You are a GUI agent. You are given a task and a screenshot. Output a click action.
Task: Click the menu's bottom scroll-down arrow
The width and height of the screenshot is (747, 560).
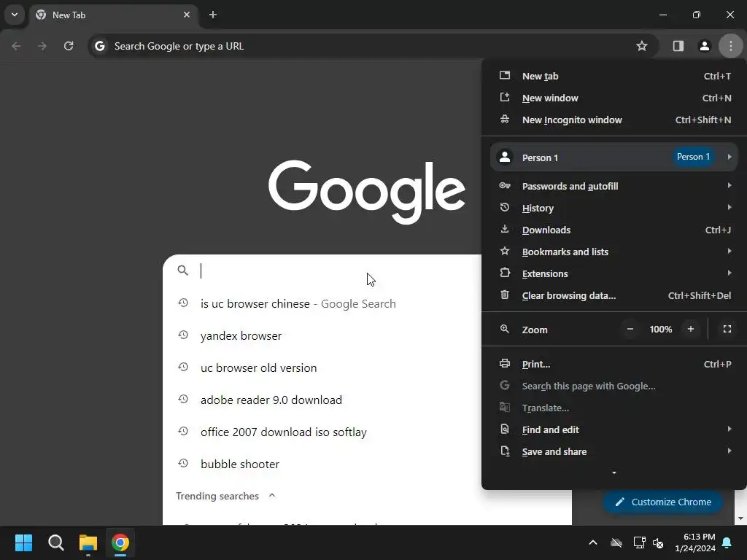(614, 472)
